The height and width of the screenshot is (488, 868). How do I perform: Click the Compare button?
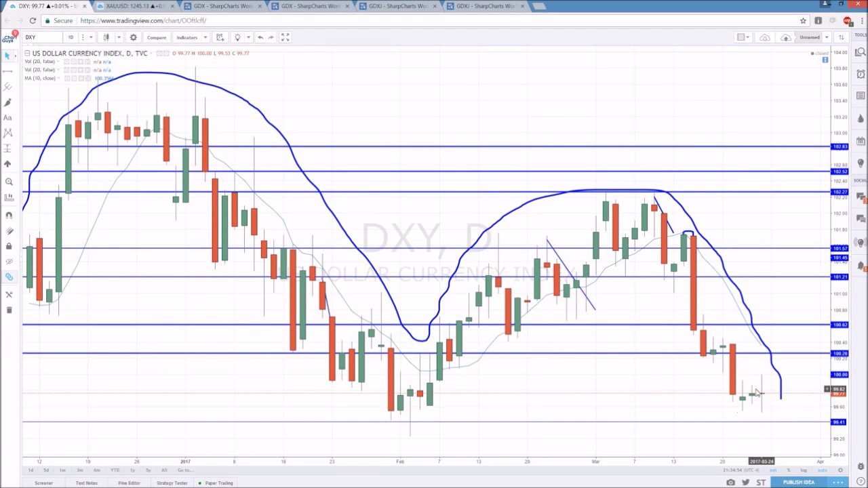tap(157, 37)
